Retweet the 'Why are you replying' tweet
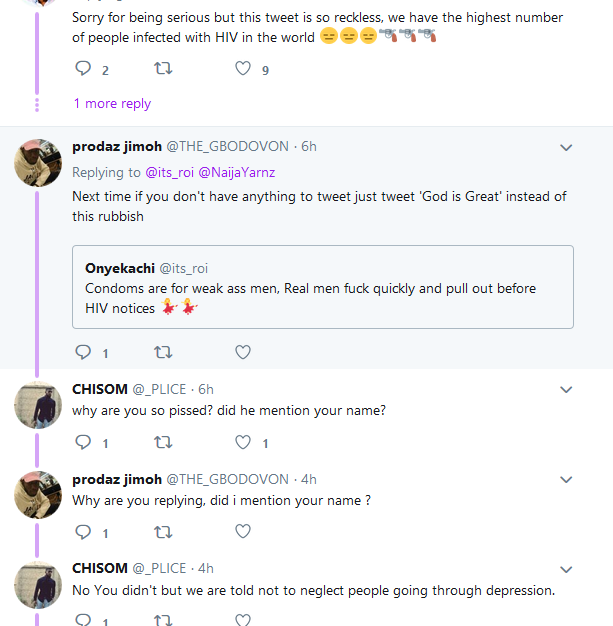 163,532
